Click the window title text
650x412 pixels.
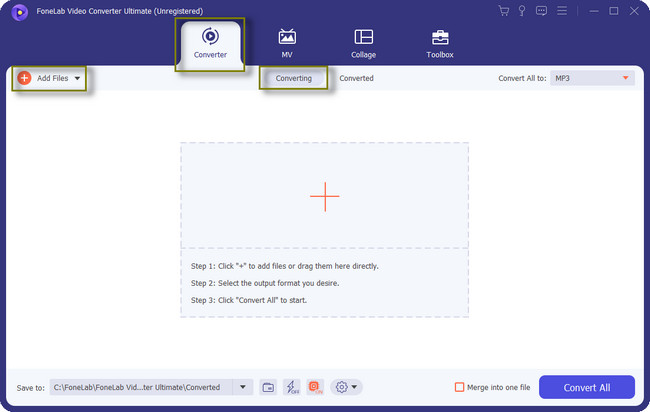120,11
